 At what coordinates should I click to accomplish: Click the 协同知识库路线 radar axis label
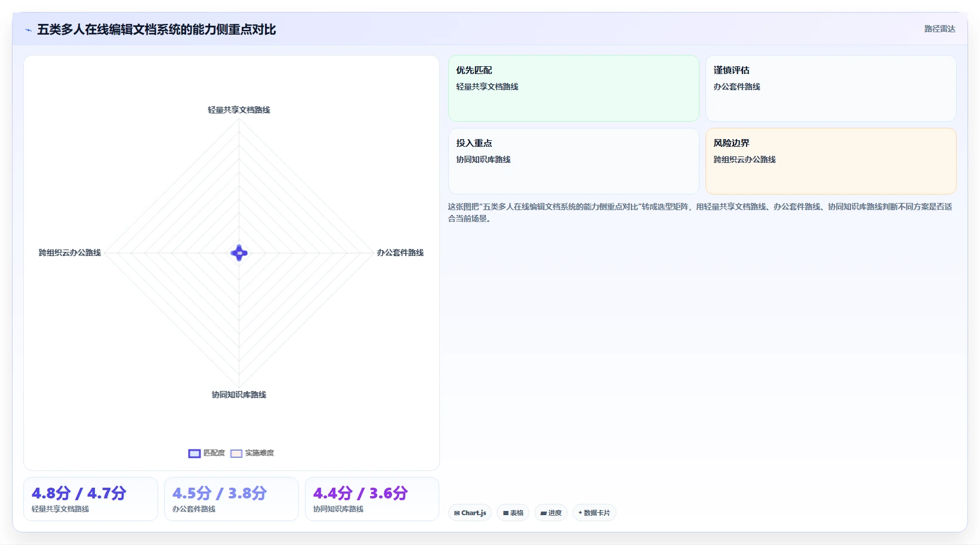[x=239, y=395]
